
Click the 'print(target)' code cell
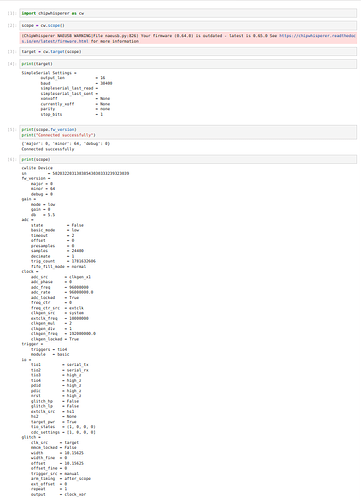(x=188, y=64)
